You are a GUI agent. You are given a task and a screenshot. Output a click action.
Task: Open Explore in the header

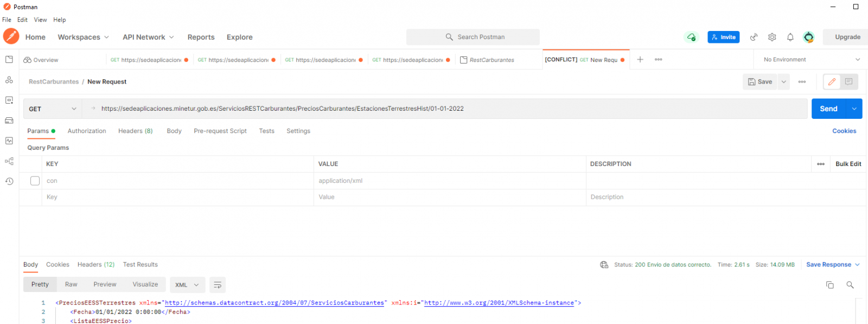[x=240, y=37]
